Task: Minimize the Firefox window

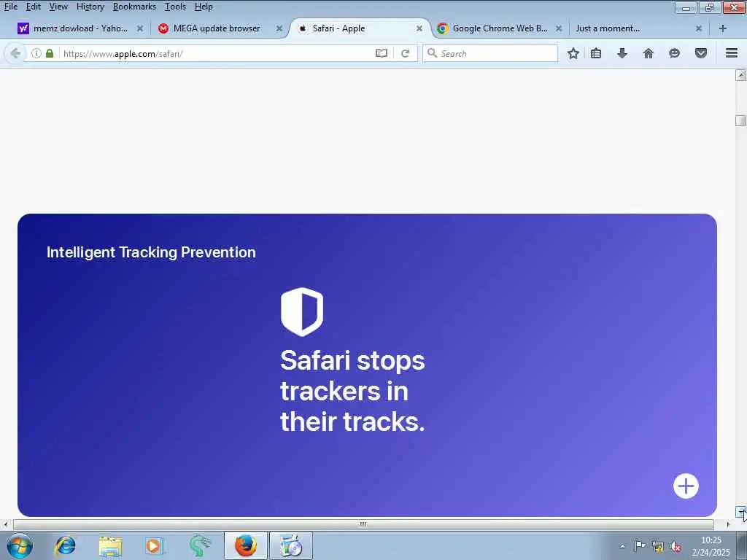Action: [x=686, y=7]
